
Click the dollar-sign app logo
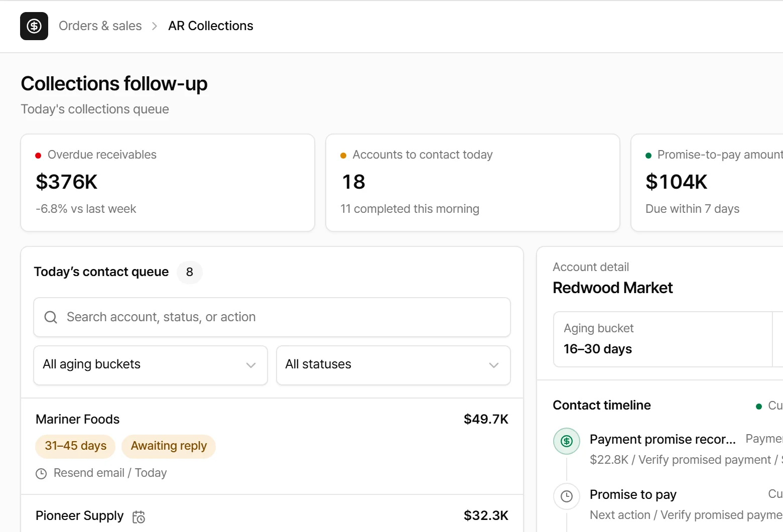coord(34,26)
